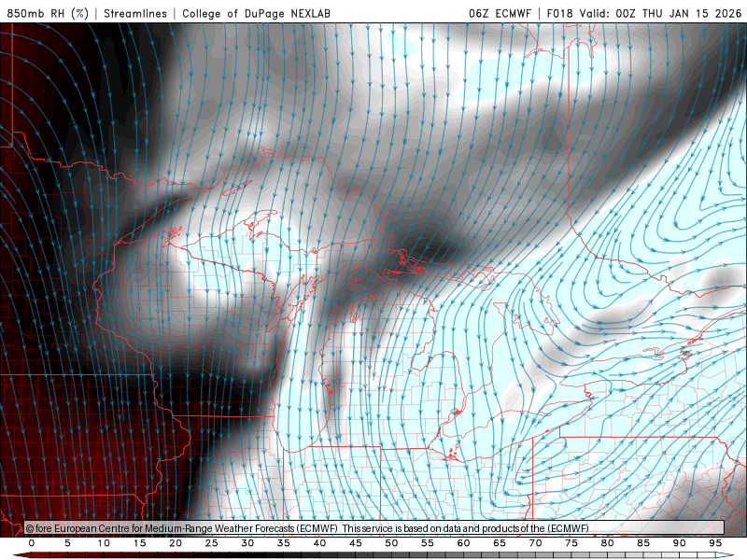Click the '06Z ECMWF' model run label
Viewport: 747px width, 560px height.
500,13
